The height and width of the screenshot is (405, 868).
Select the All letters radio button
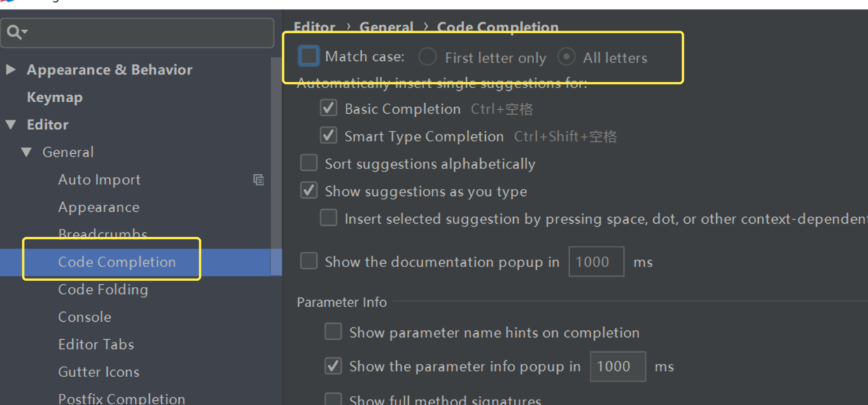[x=566, y=57]
